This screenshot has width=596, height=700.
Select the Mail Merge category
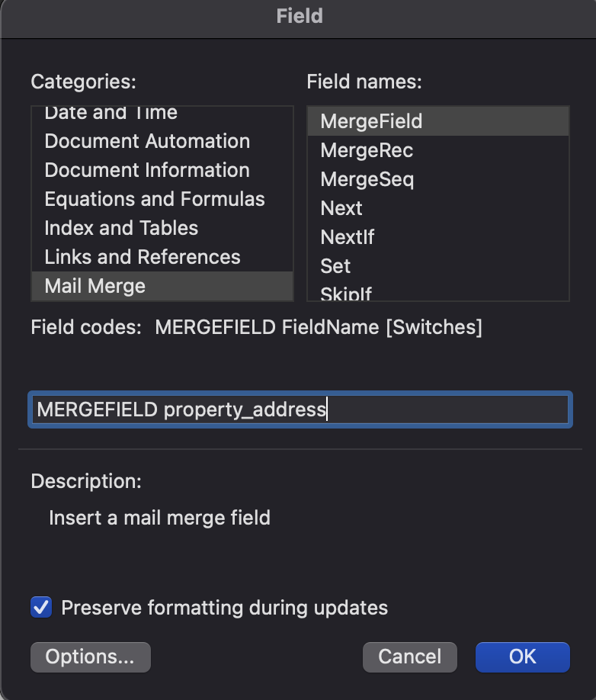point(162,286)
